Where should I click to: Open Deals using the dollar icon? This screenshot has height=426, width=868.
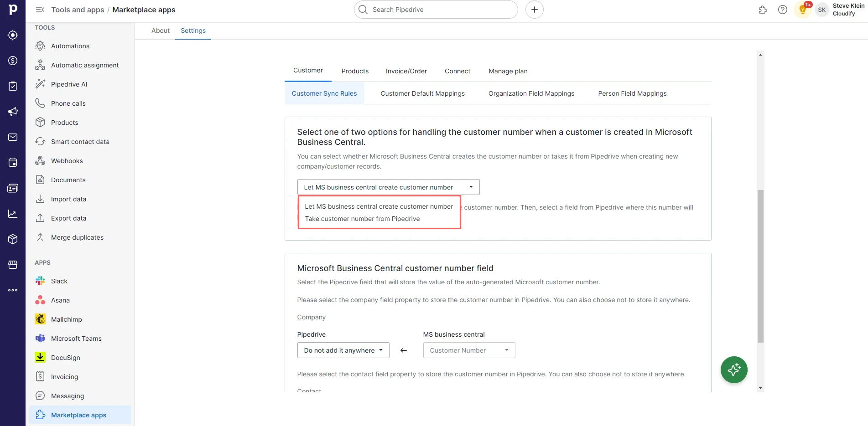(13, 61)
